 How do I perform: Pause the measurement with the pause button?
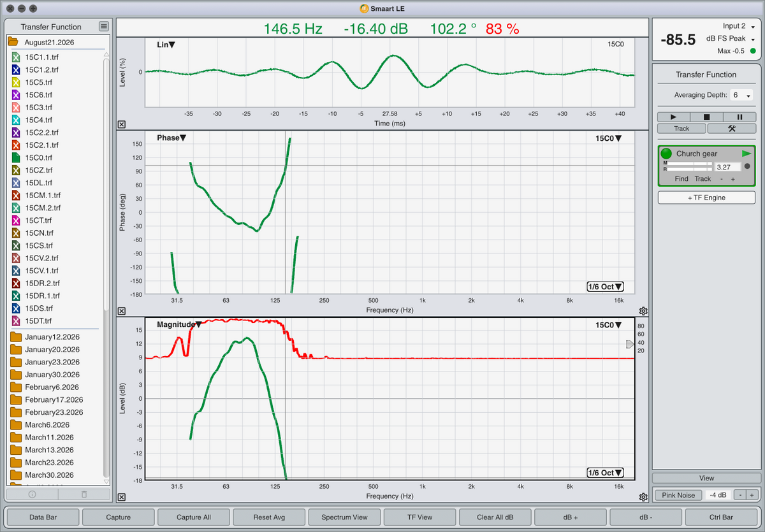coord(739,117)
